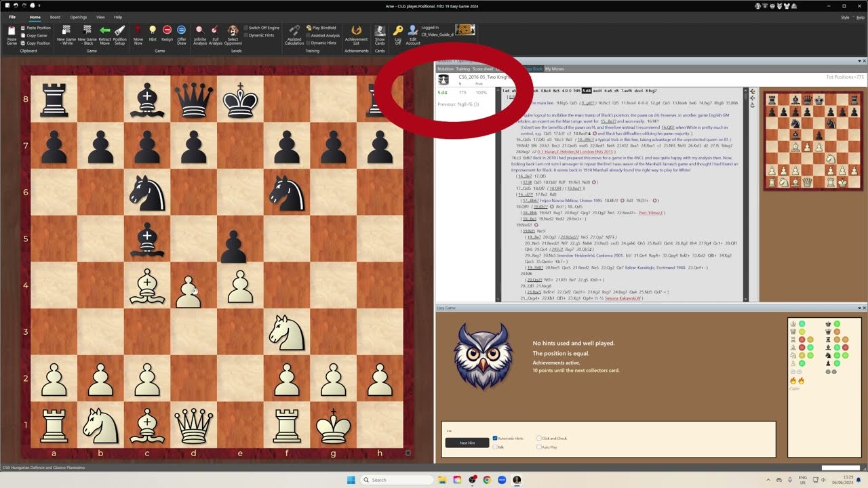Open the Help ribbon tab

pos(118,17)
